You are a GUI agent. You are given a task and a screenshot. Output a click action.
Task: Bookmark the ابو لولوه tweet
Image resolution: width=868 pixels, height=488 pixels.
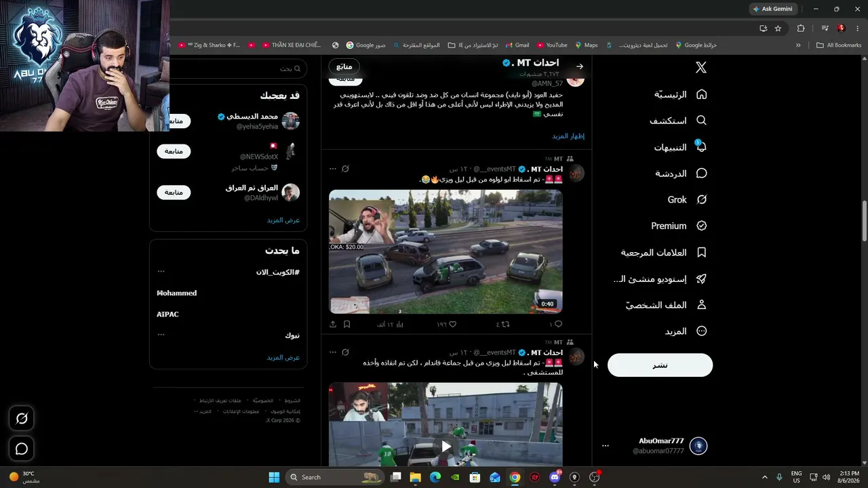point(347,325)
